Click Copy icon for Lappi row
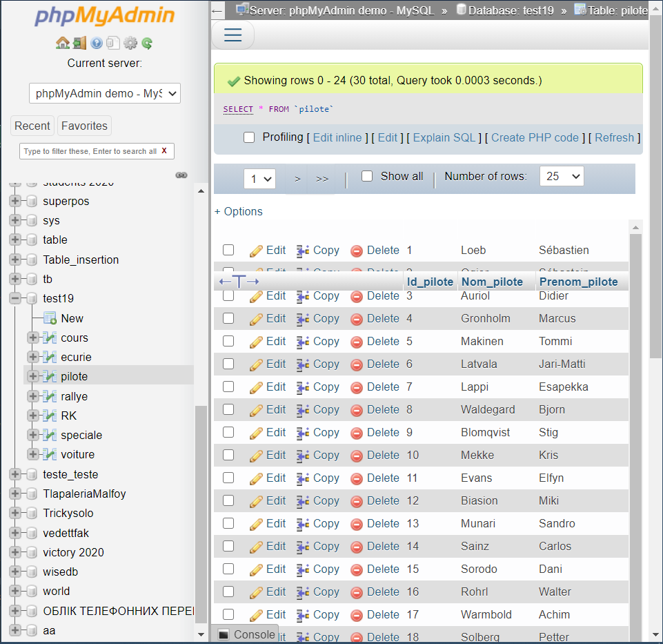Viewport: 663px width, 644px height. (x=303, y=387)
